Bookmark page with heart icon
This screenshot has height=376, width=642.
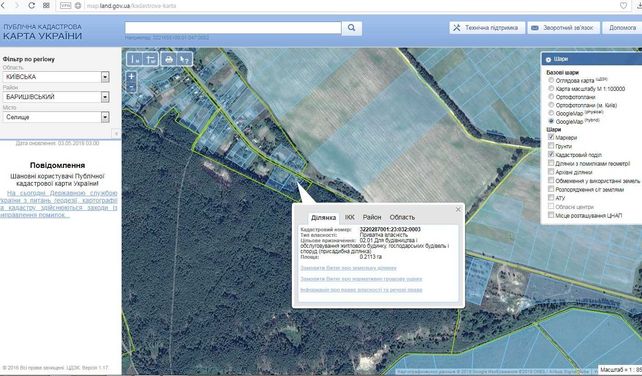(x=623, y=6)
